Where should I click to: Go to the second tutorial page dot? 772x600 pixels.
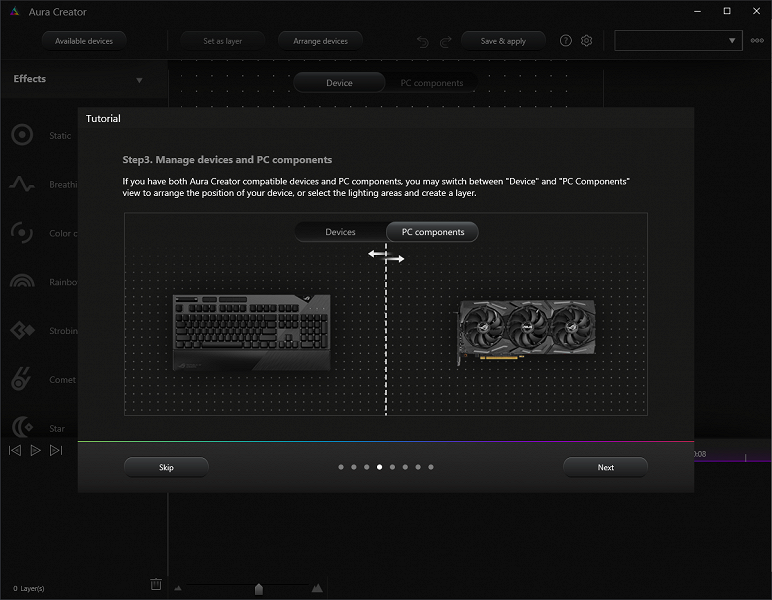coord(354,467)
